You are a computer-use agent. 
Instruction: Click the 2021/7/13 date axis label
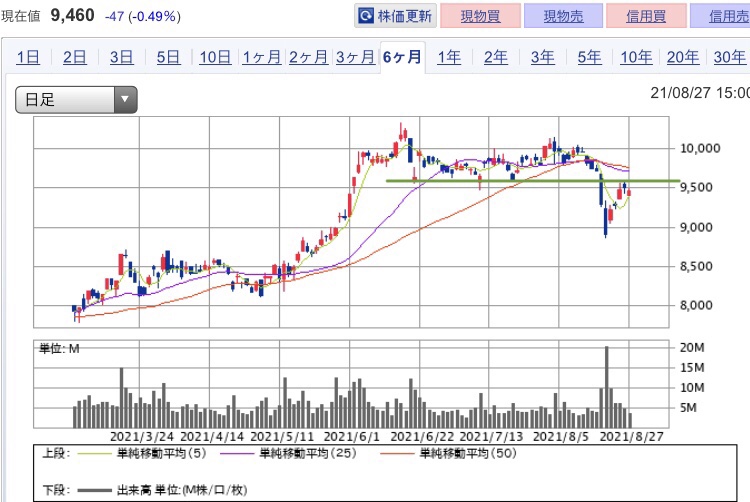491,437
